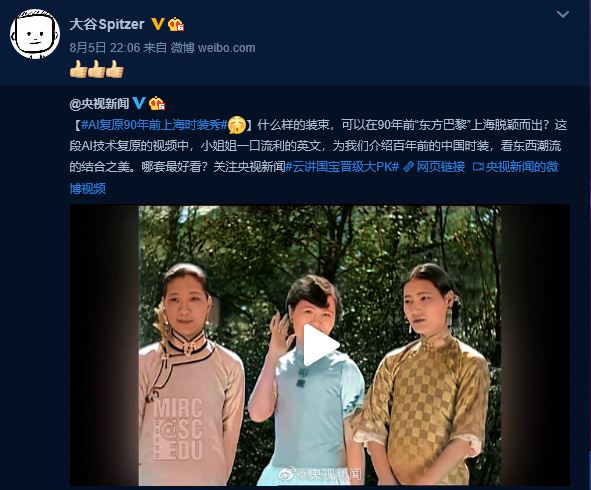Expand the post options chevron menu

click(x=563, y=14)
